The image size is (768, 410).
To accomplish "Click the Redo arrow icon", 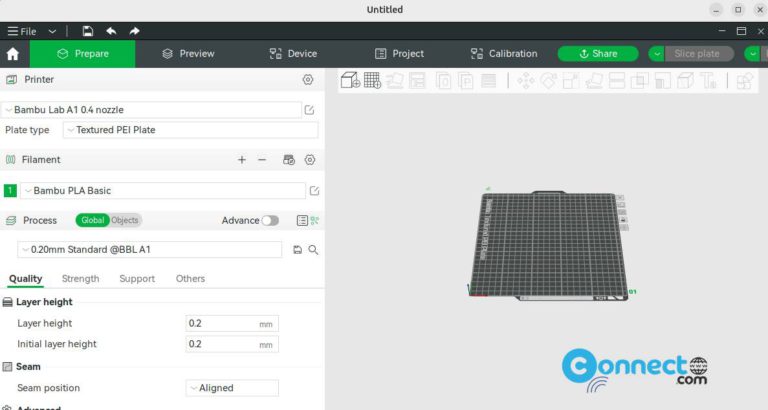I will tap(134, 31).
